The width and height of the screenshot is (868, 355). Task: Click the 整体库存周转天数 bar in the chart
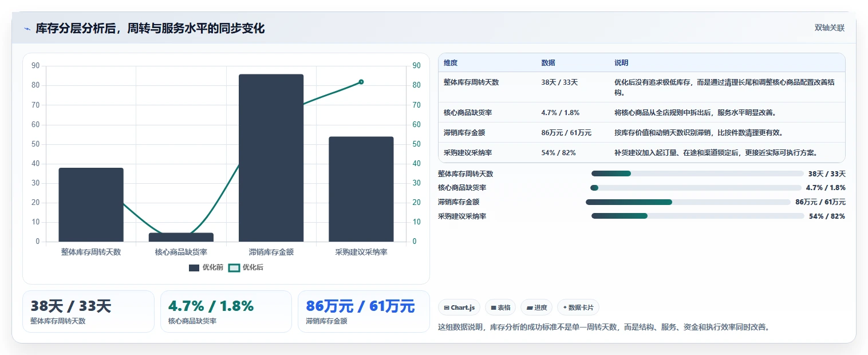pos(91,204)
